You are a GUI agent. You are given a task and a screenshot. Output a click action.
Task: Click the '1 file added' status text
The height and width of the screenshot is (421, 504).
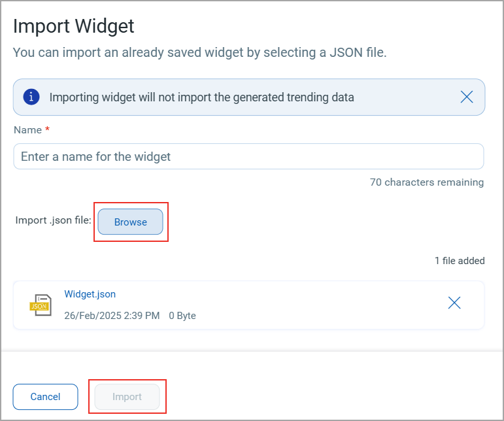point(460,261)
